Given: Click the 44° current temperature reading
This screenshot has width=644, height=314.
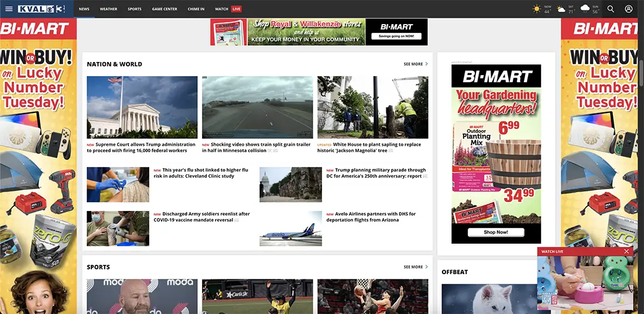Looking at the screenshot, I should click(x=547, y=12).
